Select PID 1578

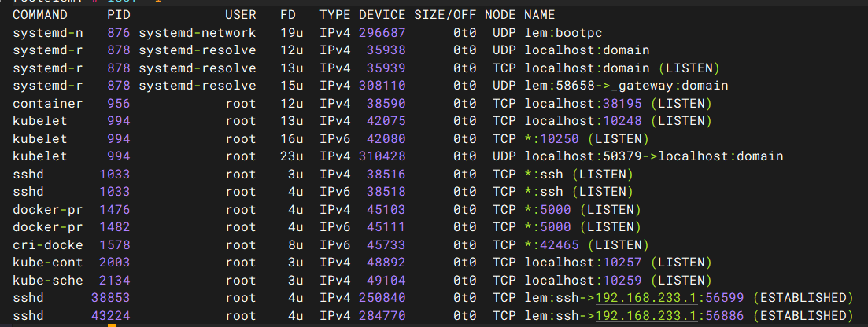pyautogui.click(x=115, y=244)
